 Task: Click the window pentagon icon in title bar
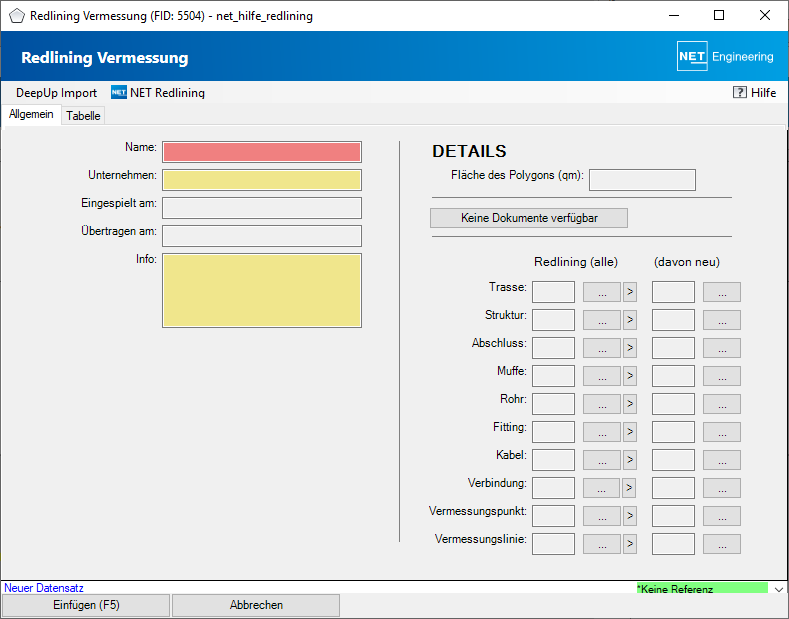coord(17,16)
